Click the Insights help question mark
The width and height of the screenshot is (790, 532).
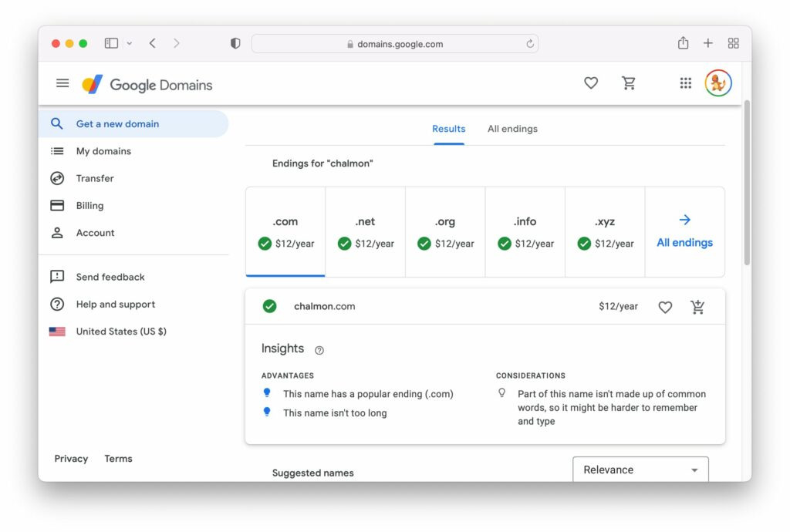click(319, 350)
